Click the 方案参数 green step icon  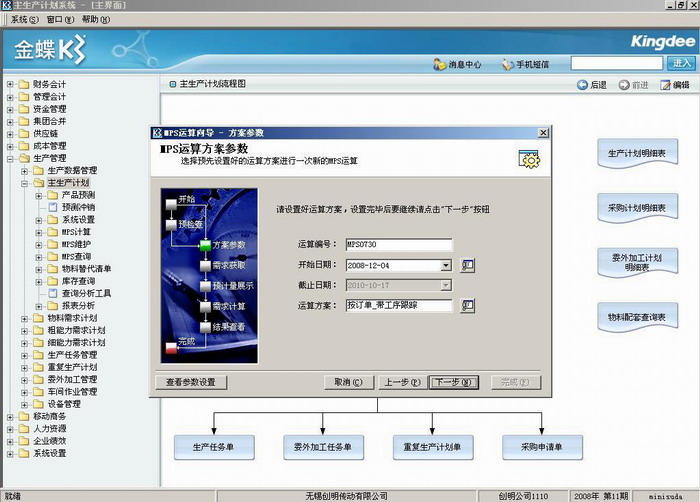point(205,245)
